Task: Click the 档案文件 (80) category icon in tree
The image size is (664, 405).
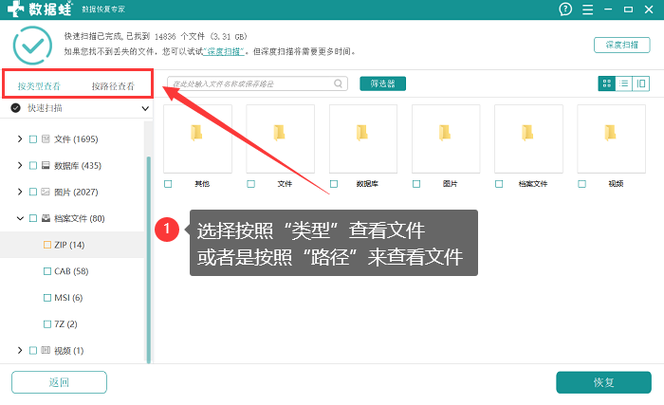Action: point(46,218)
